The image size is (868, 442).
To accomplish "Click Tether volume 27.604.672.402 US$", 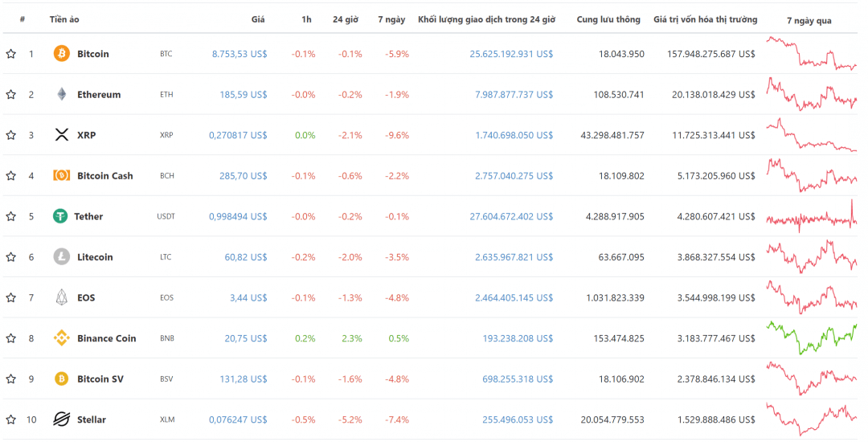I will tap(511, 215).
